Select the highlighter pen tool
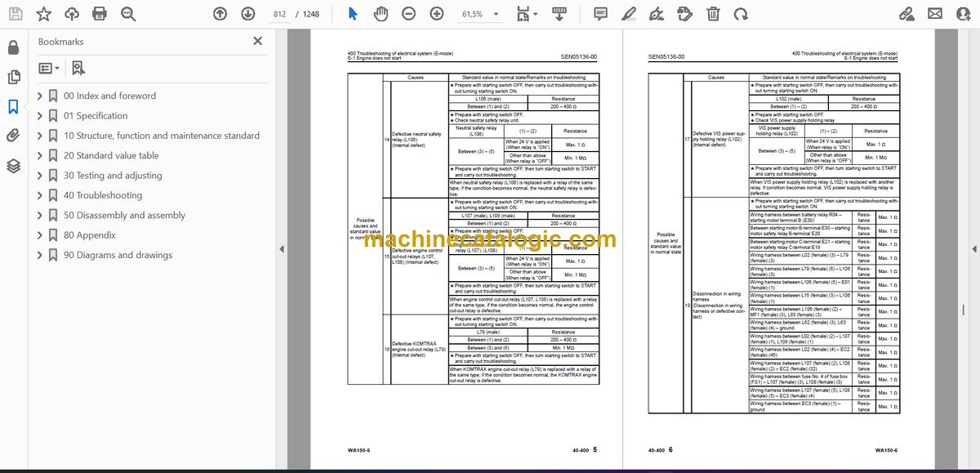This screenshot has width=980, height=473. click(x=630, y=14)
